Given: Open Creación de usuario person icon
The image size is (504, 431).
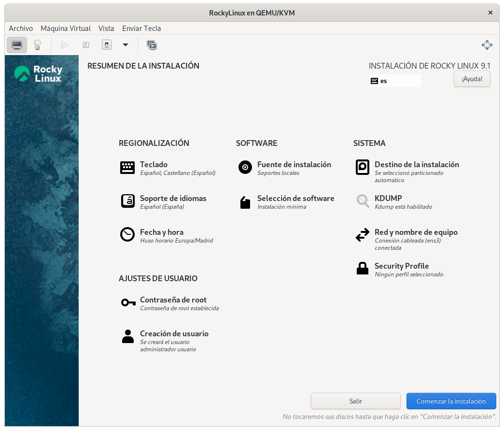Looking at the screenshot, I should [x=128, y=336].
